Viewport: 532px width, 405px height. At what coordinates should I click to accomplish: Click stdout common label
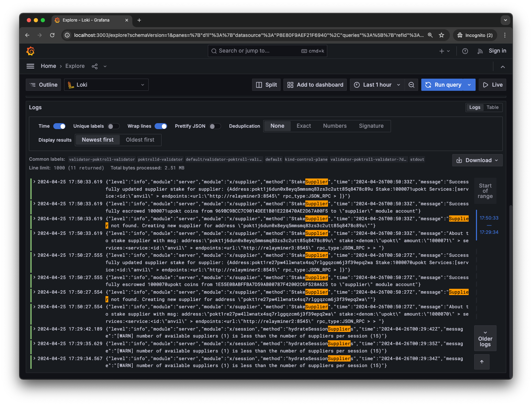417,159
